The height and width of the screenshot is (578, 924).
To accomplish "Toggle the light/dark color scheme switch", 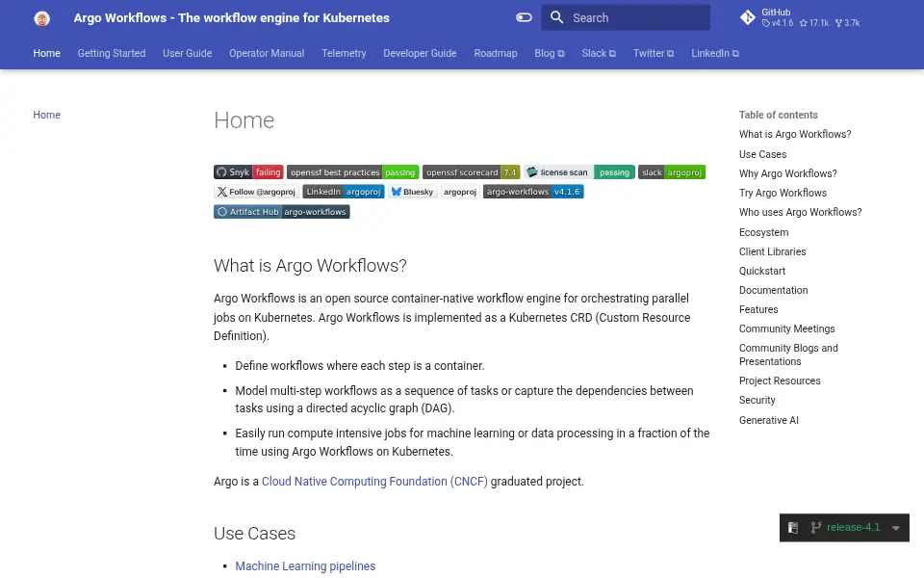I will tap(524, 17).
